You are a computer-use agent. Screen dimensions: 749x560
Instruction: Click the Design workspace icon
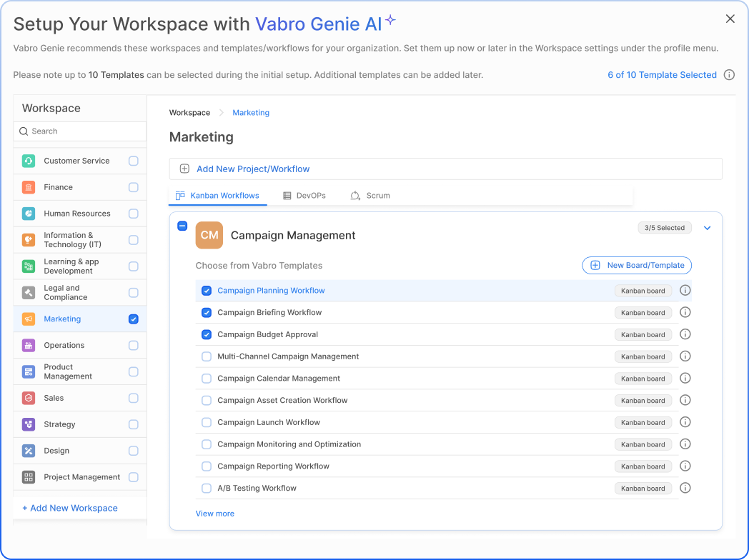coord(29,451)
